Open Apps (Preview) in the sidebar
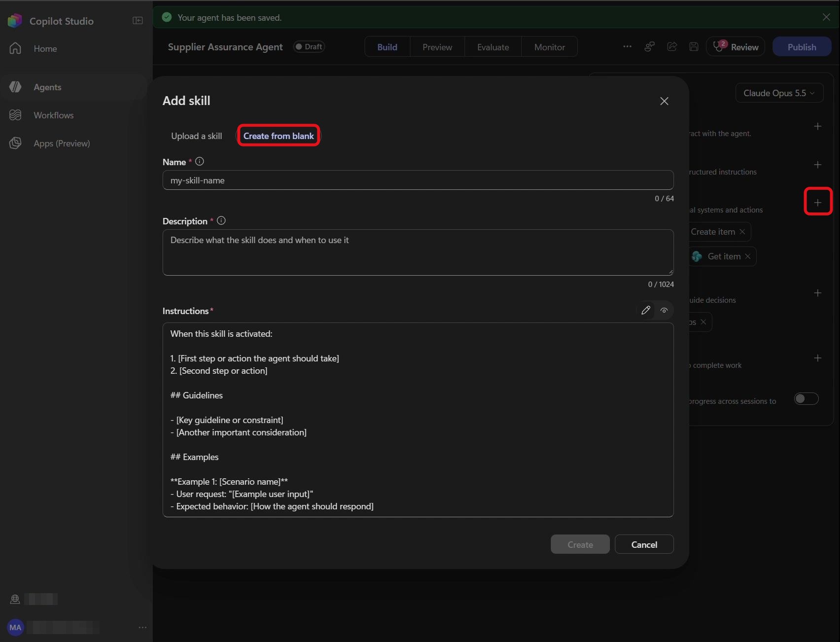The height and width of the screenshot is (642, 840). click(62, 143)
